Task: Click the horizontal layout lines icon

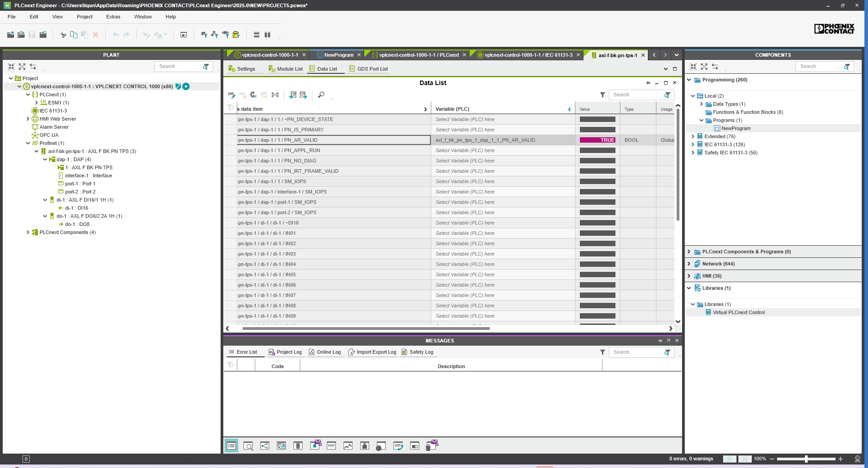Action: click(x=257, y=35)
